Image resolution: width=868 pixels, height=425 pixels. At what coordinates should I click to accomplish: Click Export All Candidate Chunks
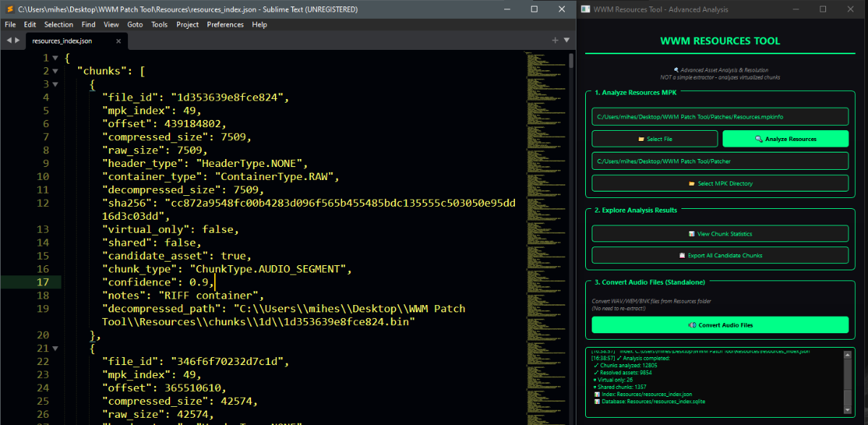720,255
